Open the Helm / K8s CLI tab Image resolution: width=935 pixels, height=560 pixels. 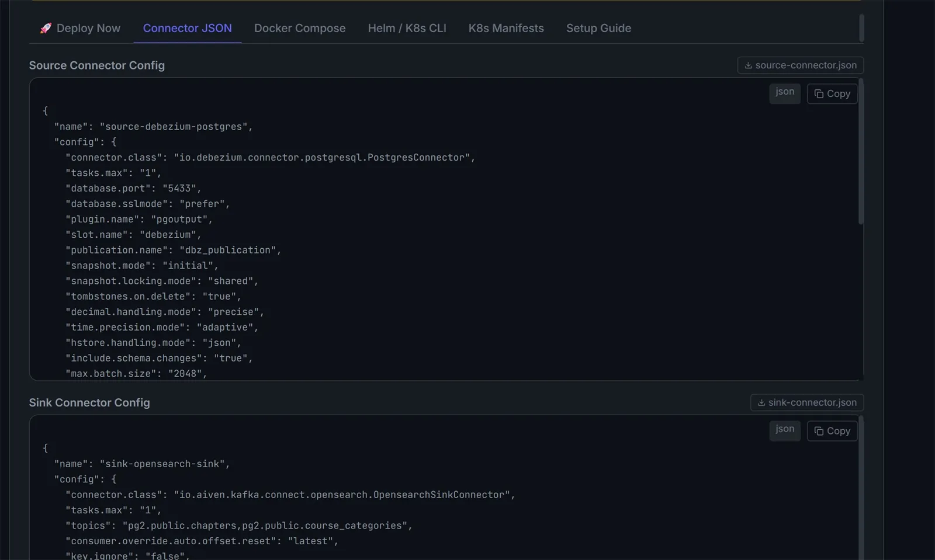407,28
